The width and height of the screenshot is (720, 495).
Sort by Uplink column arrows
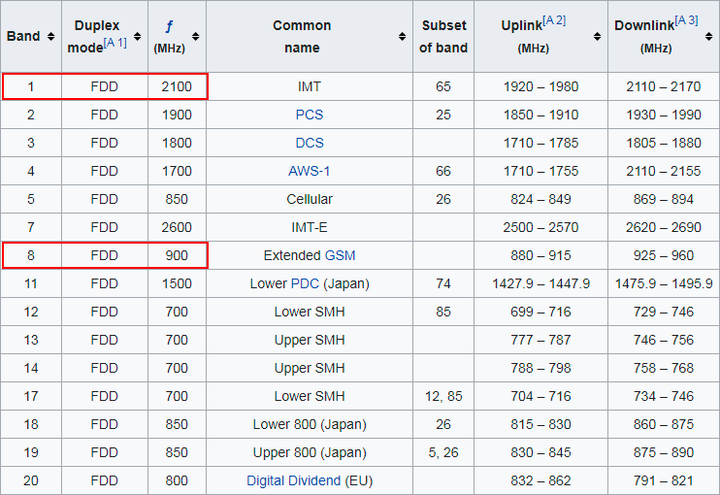pos(597,36)
